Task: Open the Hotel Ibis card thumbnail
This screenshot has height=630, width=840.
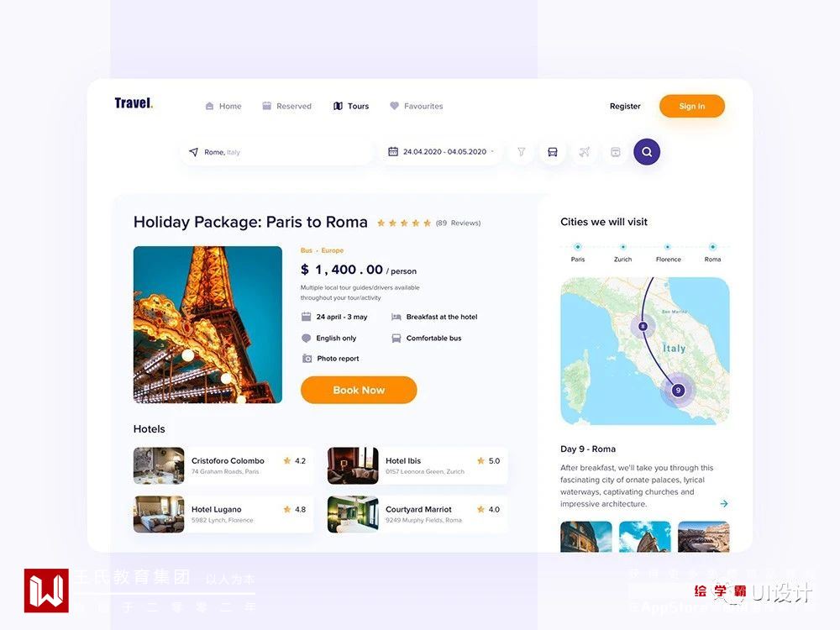Action: [x=353, y=465]
